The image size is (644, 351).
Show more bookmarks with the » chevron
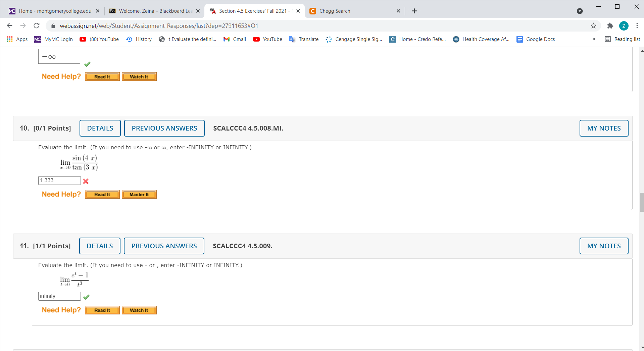point(594,39)
